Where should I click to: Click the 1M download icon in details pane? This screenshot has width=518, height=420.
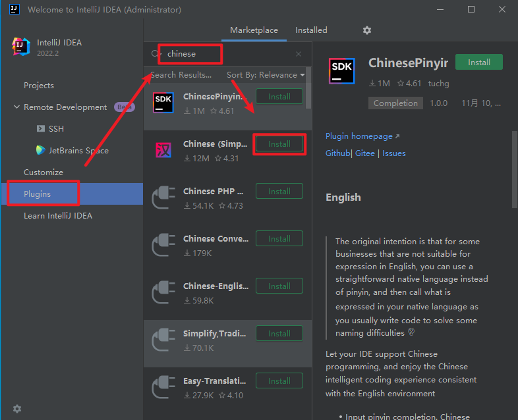tap(372, 84)
